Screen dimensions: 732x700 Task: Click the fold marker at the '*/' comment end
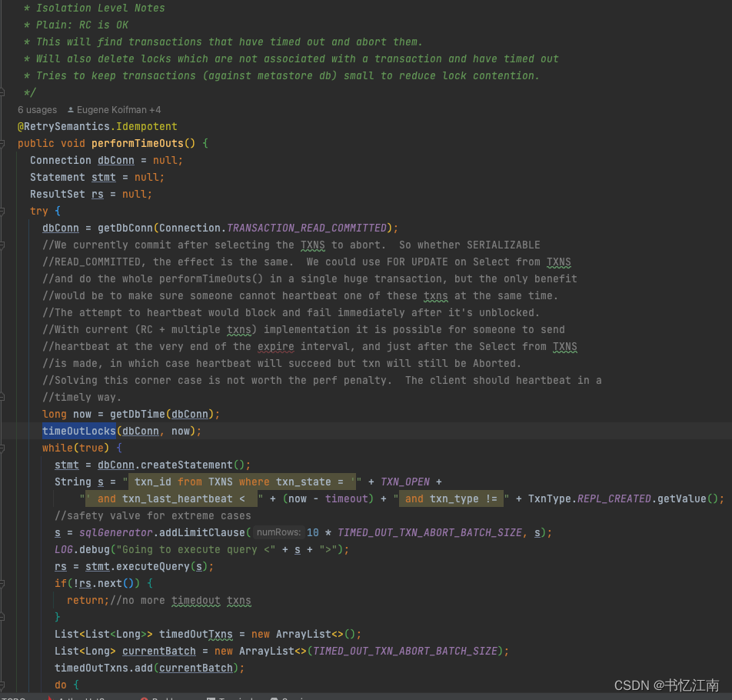[2, 92]
